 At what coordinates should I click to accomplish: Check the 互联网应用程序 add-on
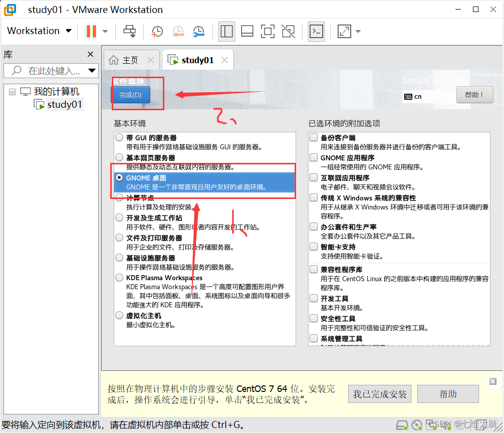[x=314, y=177]
